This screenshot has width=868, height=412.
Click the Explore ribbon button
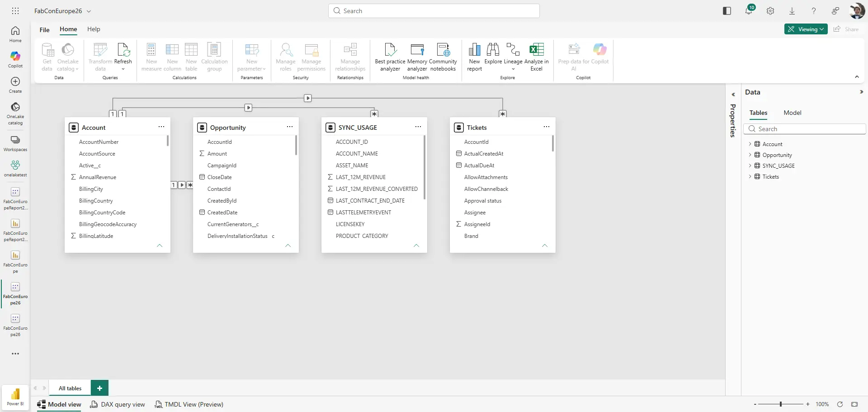click(493, 54)
